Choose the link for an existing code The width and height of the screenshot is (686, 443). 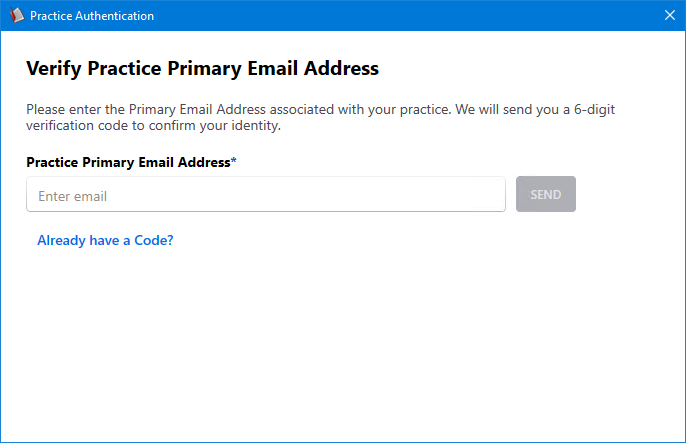[105, 240]
